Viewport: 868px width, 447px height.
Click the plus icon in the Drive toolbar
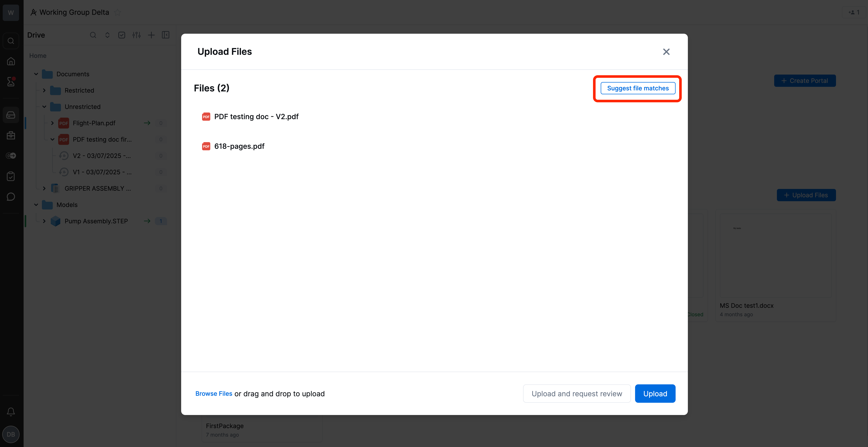151,35
